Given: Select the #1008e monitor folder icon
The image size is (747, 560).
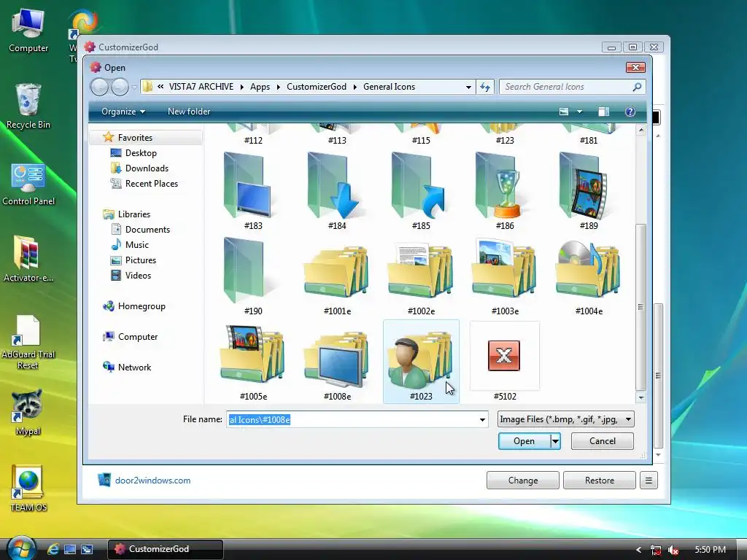Looking at the screenshot, I should point(337,362).
